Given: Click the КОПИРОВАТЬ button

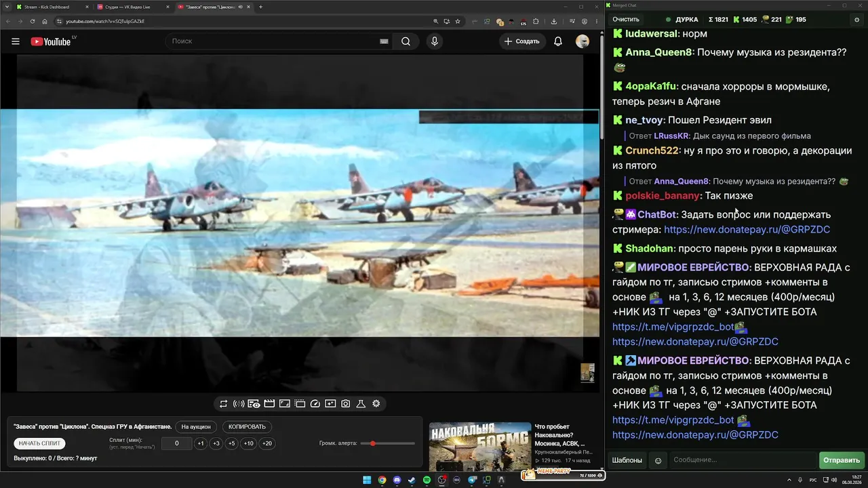Looking at the screenshot, I should (x=248, y=427).
